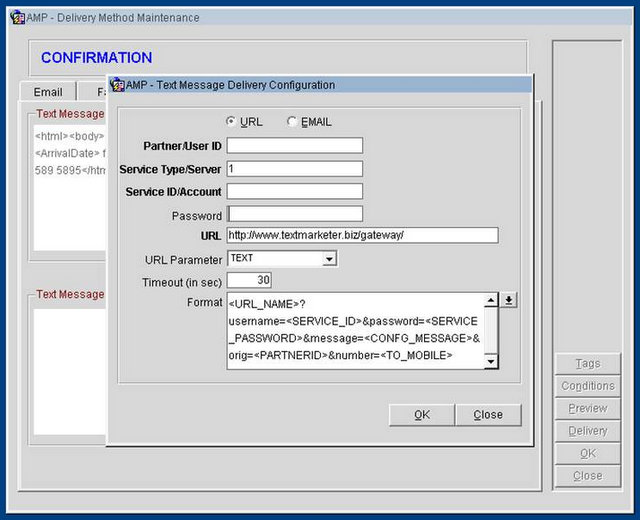
Task: Click the Delivery button in sidebar
Action: coord(588,431)
